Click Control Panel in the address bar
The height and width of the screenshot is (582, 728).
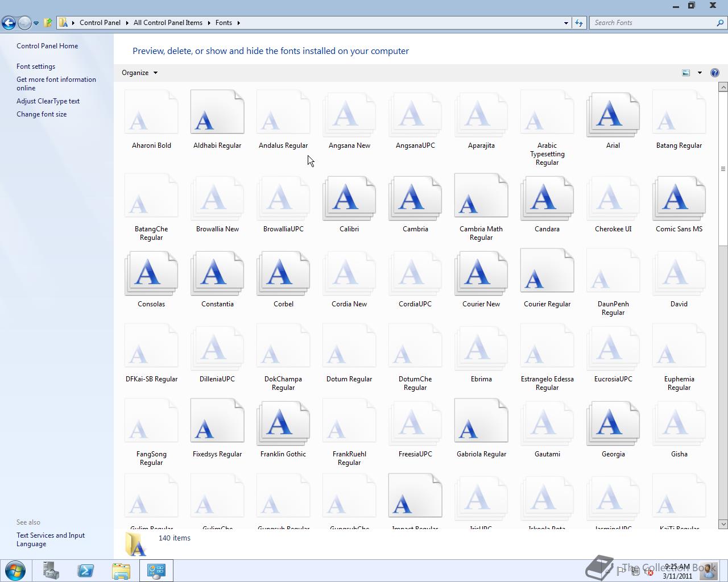(100, 23)
